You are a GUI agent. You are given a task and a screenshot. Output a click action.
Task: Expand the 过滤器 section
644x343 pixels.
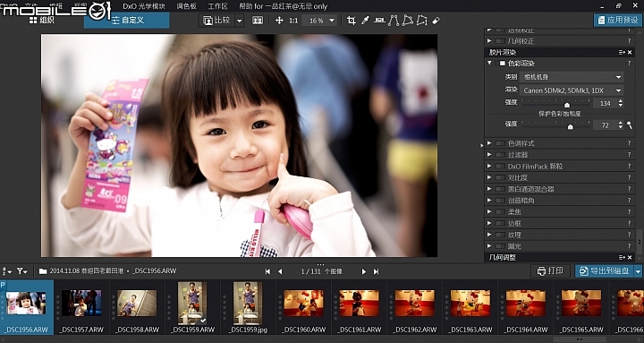coord(489,155)
